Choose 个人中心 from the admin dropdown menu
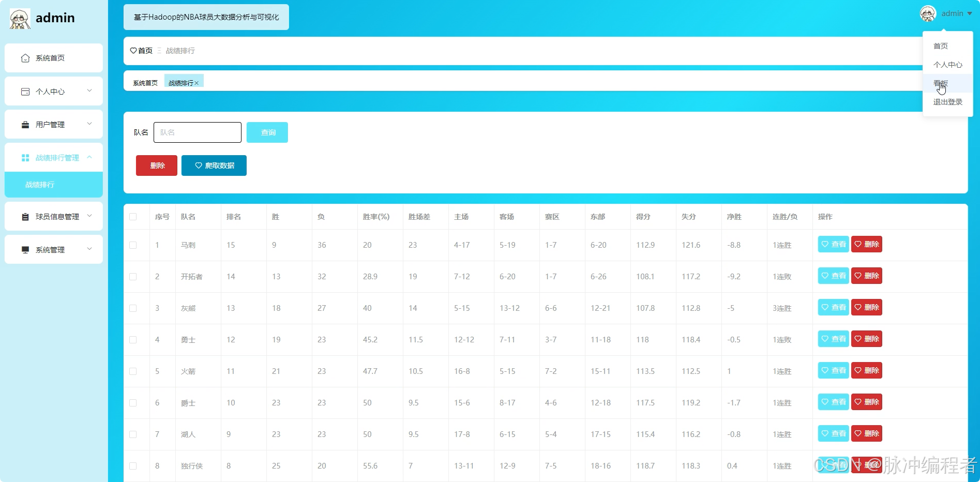Viewport: 980px width, 482px height. [948, 65]
